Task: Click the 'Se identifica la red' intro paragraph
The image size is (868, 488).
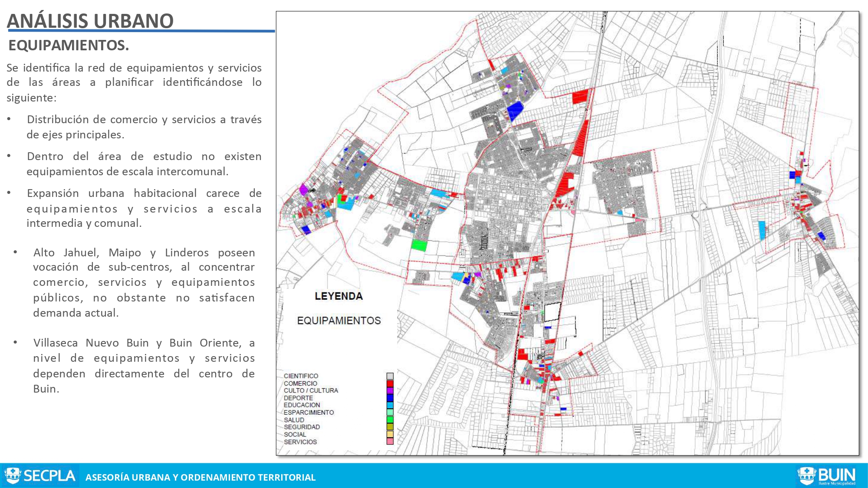Action: coord(134,82)
